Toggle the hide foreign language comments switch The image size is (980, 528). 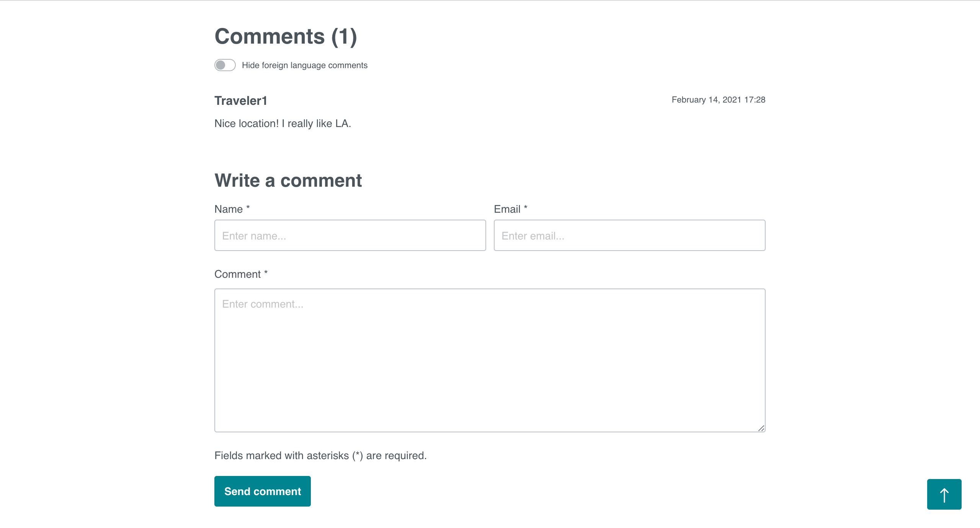click(225, 65)
